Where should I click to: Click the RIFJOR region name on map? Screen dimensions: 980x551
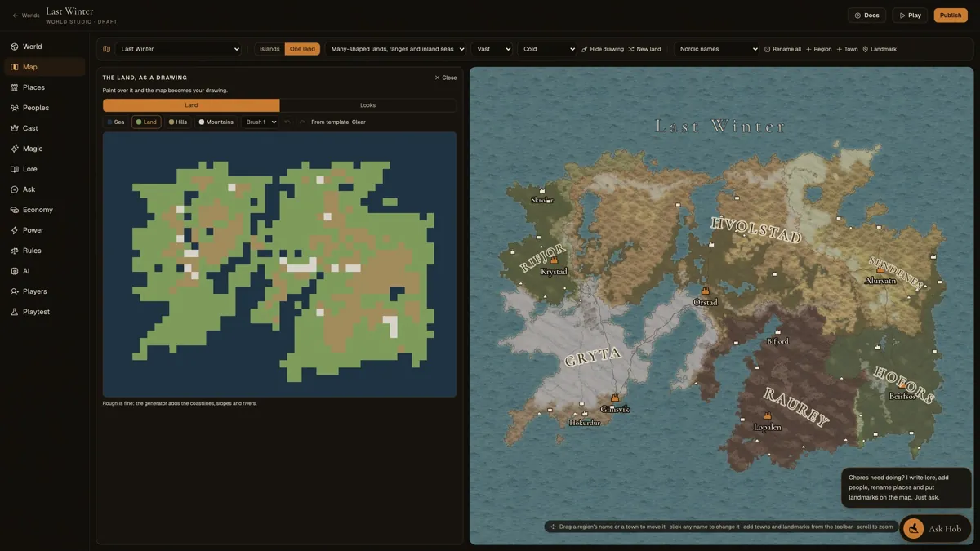coord(543,258)
